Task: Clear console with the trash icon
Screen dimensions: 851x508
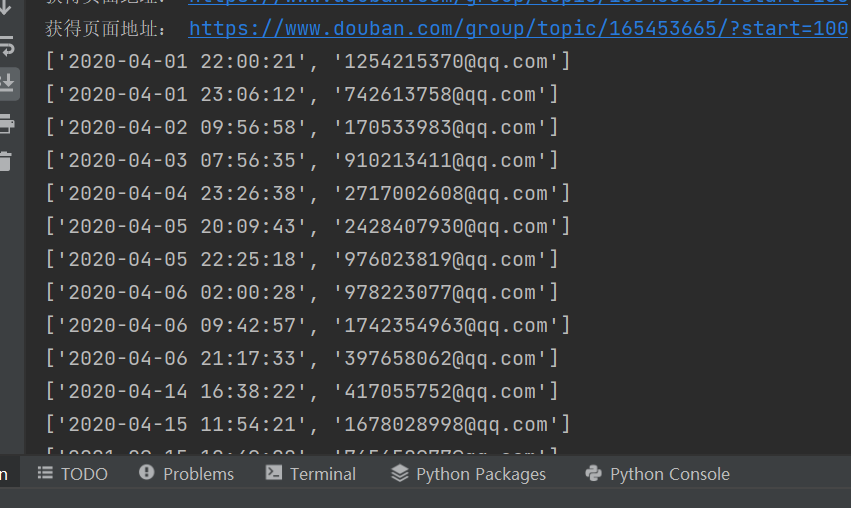Action: [7, 160]
